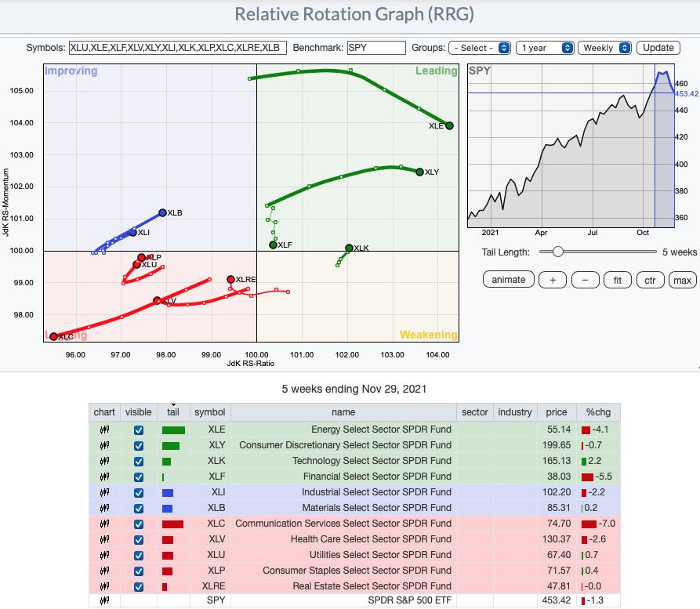The width and height of the screenshot is (700, 609).
Task: Open chart icon for XLY row
Action: tap(104, 445)
